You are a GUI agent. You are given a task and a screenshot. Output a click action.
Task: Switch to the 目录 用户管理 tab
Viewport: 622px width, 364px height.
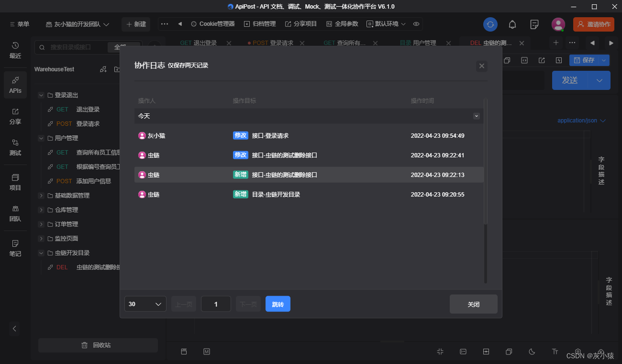click(418, 43)
